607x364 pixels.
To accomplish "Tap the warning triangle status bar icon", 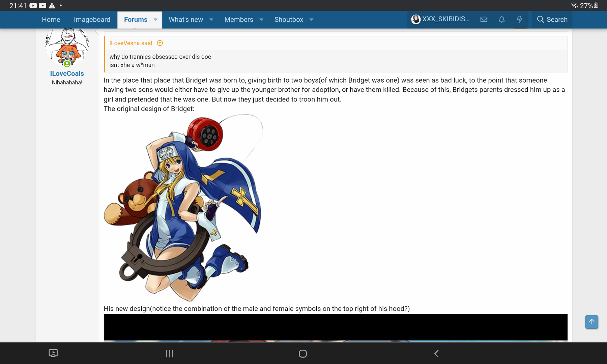I will (52, 5).
